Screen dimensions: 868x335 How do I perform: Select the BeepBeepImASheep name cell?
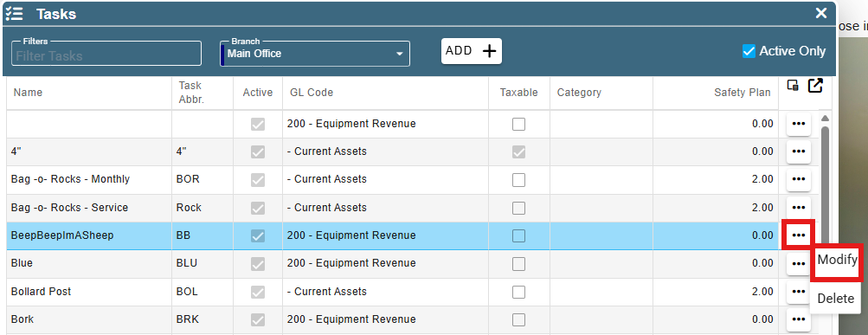[x=89, y=235]
